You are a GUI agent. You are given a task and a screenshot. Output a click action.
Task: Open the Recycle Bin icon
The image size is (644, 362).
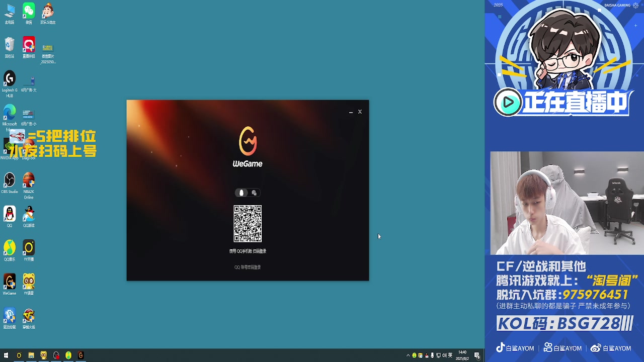10,47
